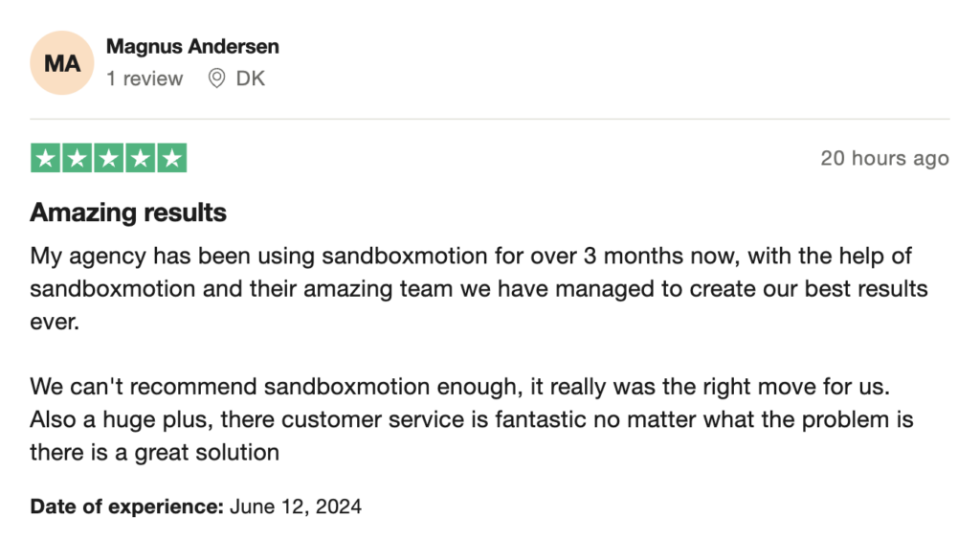This screenshot has height=539, width=980.
Task: Click the line starting "Also a huge plus"
Action: click(x=471, y=419)
